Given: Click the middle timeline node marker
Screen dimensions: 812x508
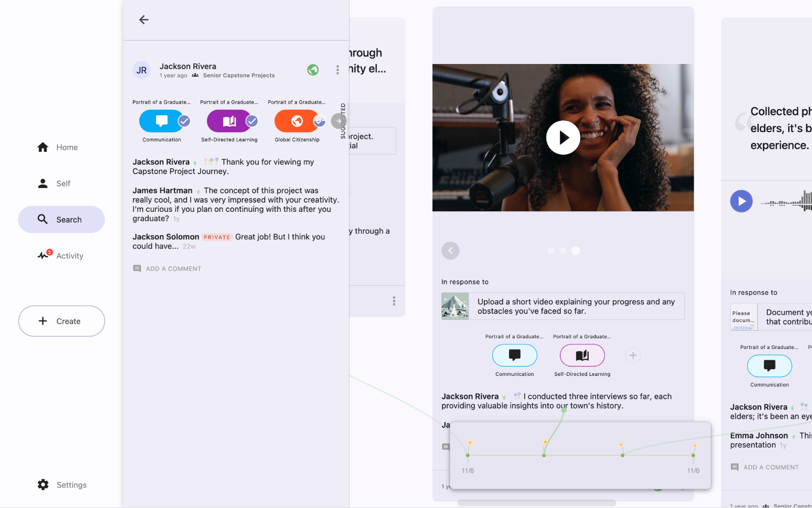Looking at the screenshot, I should 544,455.
